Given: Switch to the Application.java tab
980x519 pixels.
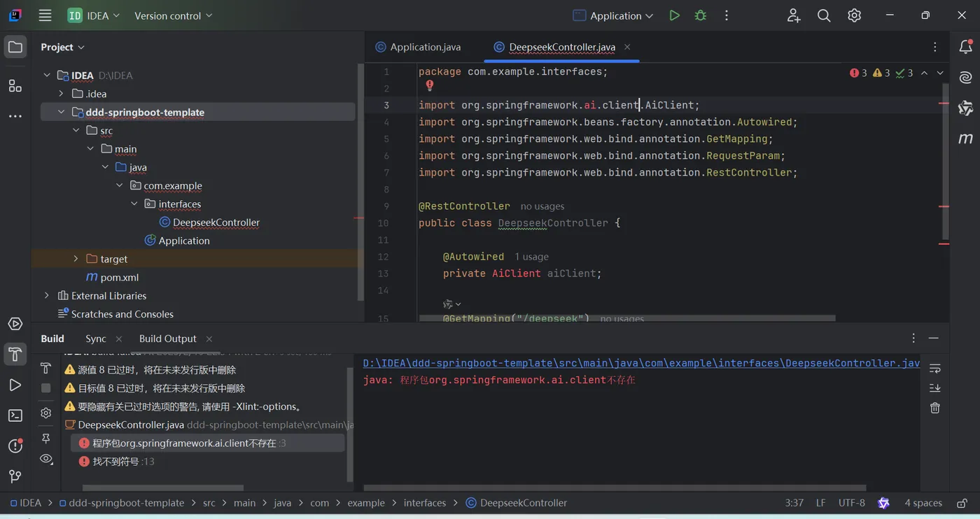Looking at the screenshot, I should click(425, 47).
